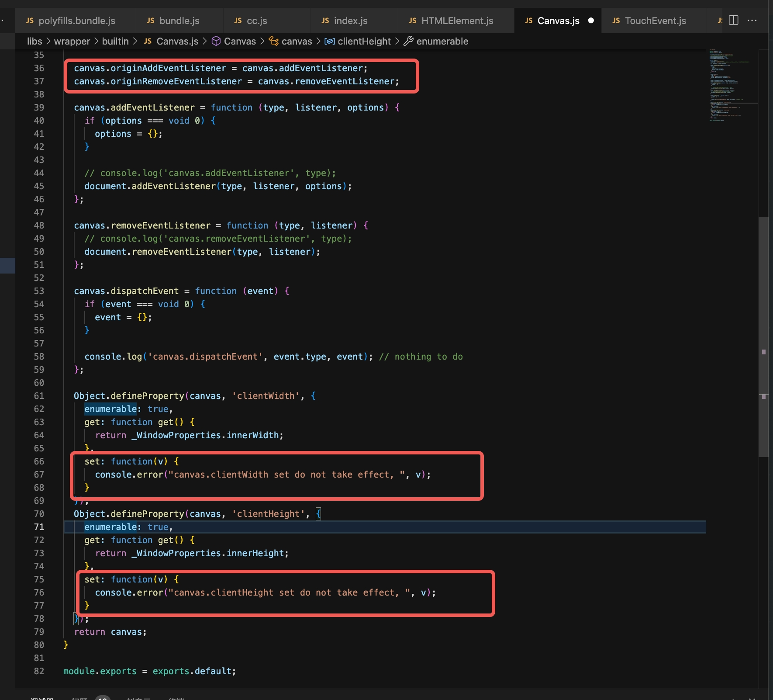
Task: Expand the libs folder breadcrumb
Action: click(35, 42)
